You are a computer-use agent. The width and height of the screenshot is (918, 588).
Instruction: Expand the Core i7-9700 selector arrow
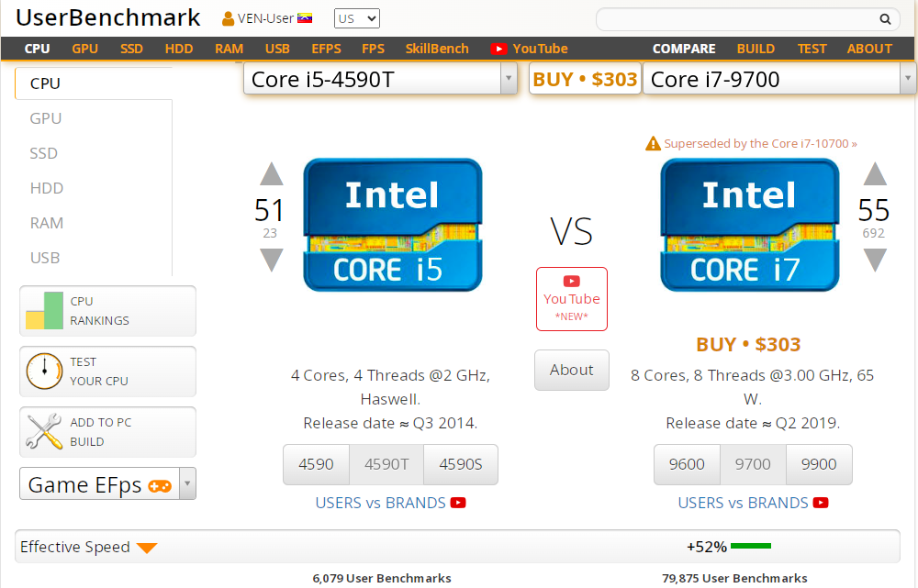tap(908, 78)
